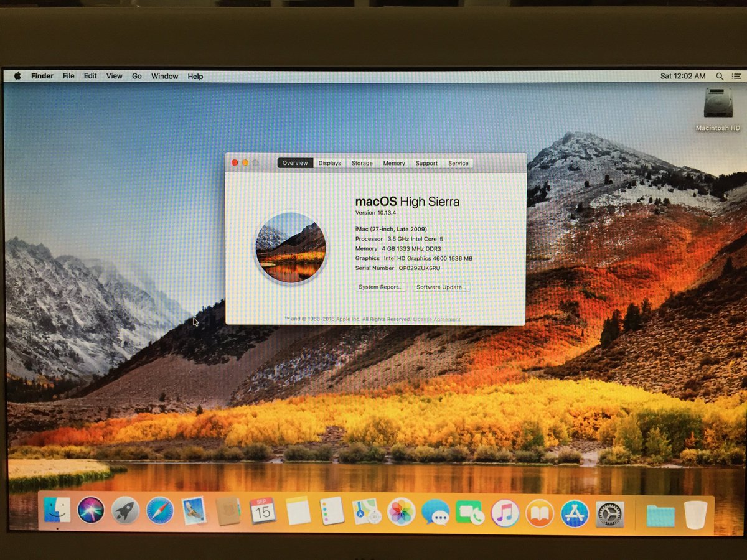The image size is (747, 560).
Task: Open the File menu
Action: point(68,76)
